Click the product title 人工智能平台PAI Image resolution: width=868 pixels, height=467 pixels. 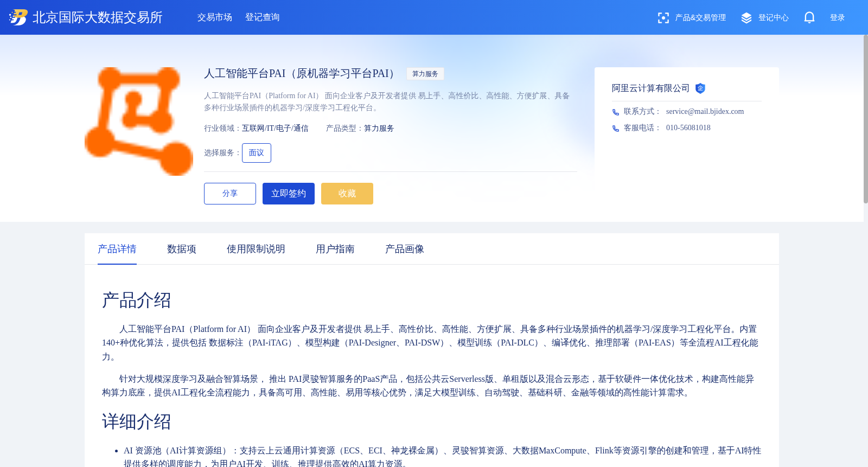pyautogui.click(x=302, y=74)
